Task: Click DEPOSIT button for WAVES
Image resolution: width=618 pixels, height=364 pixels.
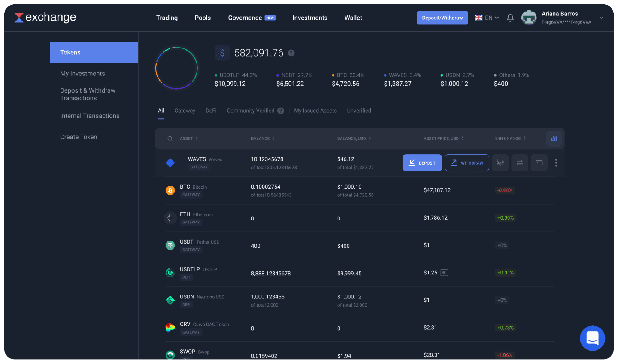Action: (422, 163)
